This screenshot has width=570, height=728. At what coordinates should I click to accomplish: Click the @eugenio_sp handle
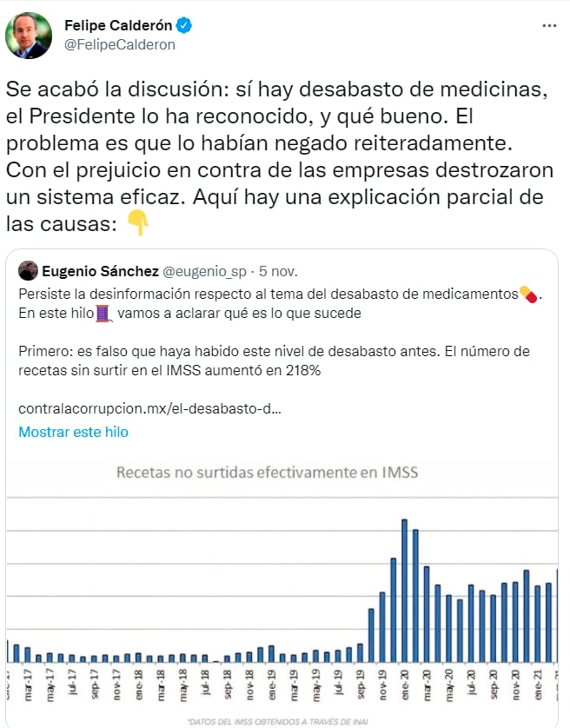203,271
